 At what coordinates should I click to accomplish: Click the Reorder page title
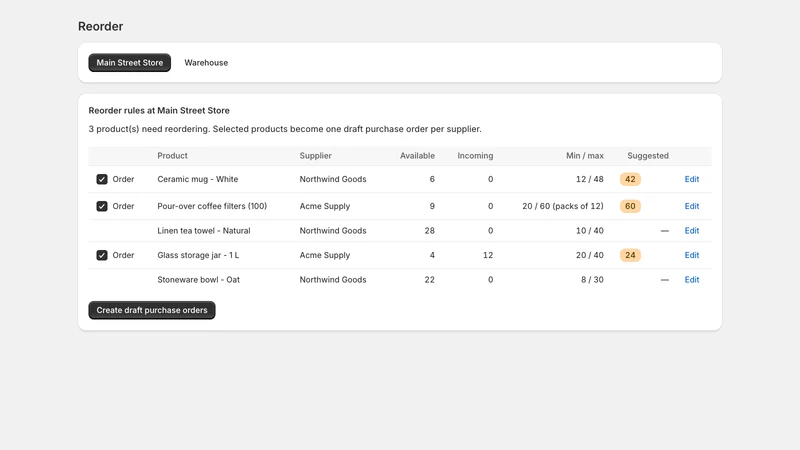point(101,27)
